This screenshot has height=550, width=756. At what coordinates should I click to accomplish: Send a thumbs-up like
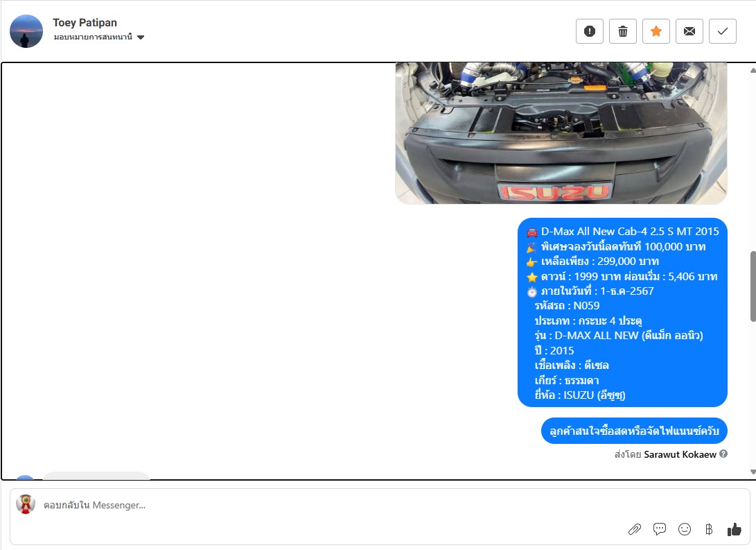coord(734,529)
